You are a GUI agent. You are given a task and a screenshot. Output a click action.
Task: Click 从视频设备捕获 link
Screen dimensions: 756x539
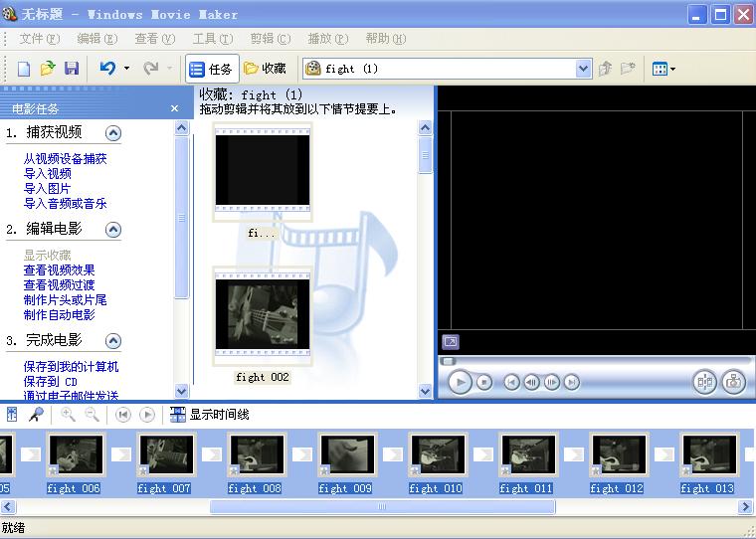(65, 158)
